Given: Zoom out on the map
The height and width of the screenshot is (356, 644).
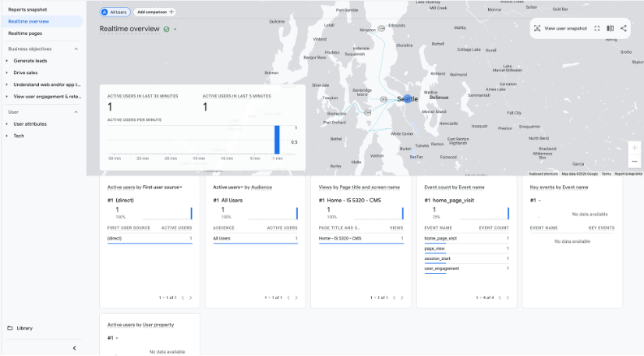Looking at the screenshot, I should click(x=635, y=162).
